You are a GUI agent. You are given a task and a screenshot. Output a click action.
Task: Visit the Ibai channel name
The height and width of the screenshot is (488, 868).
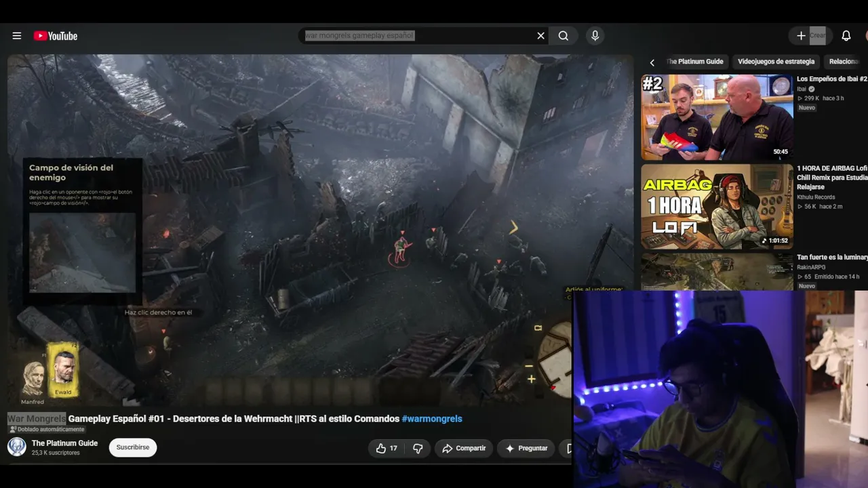[802, 89]
